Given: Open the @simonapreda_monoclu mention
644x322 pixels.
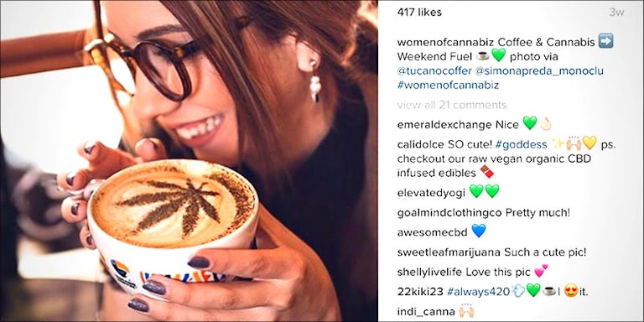Looking at the screenshot, I should [539, 71].
